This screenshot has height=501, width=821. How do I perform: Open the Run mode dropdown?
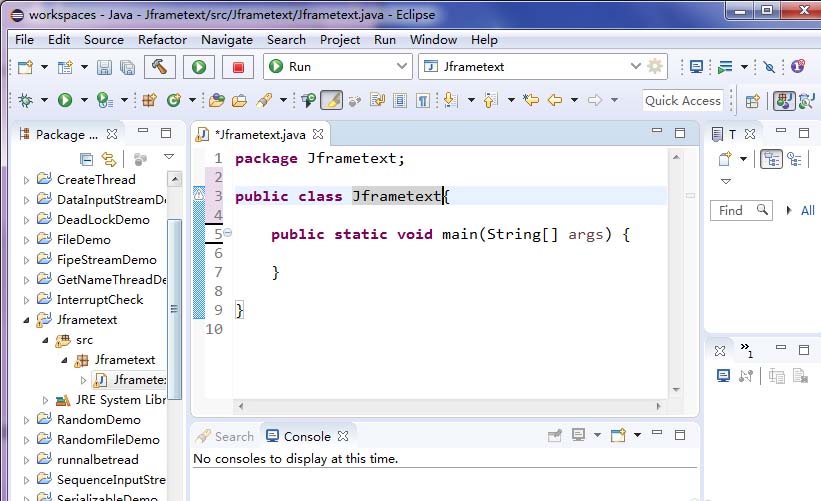point(338,67)
